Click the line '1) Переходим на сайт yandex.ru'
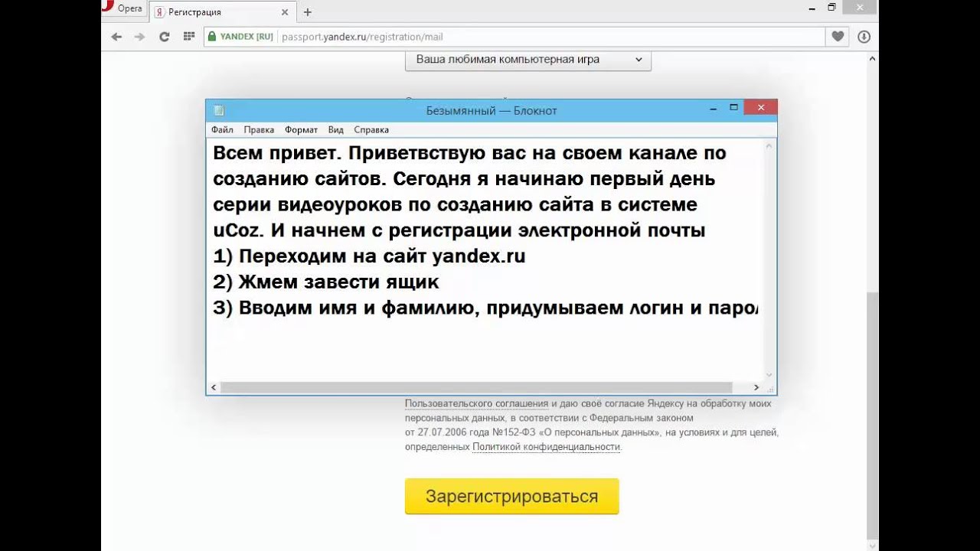The height and width of the screenshot is (551, 980). click(369, 256)
